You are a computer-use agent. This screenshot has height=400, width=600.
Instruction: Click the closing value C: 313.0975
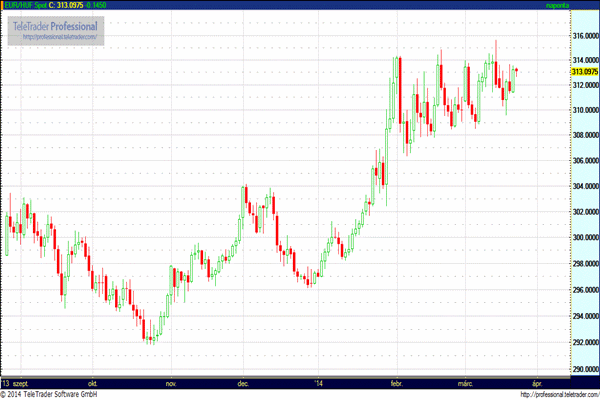[66, 5]
